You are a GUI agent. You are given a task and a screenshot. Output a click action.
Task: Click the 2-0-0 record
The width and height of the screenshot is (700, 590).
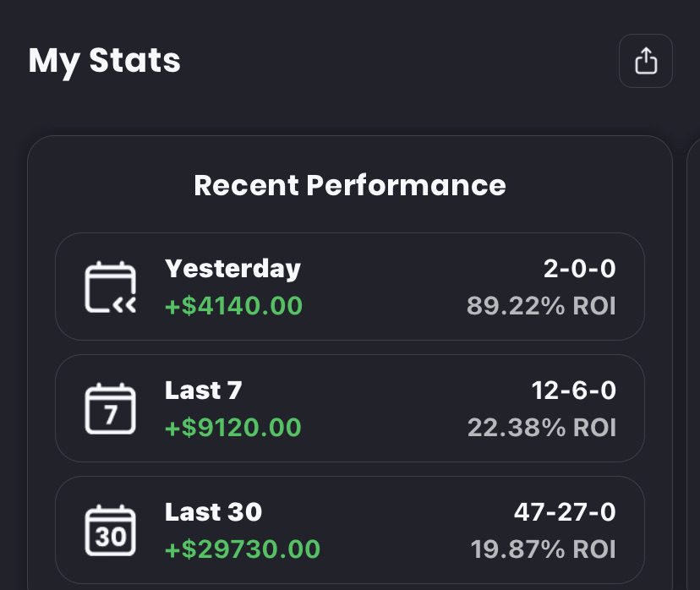tap(579, 269)
